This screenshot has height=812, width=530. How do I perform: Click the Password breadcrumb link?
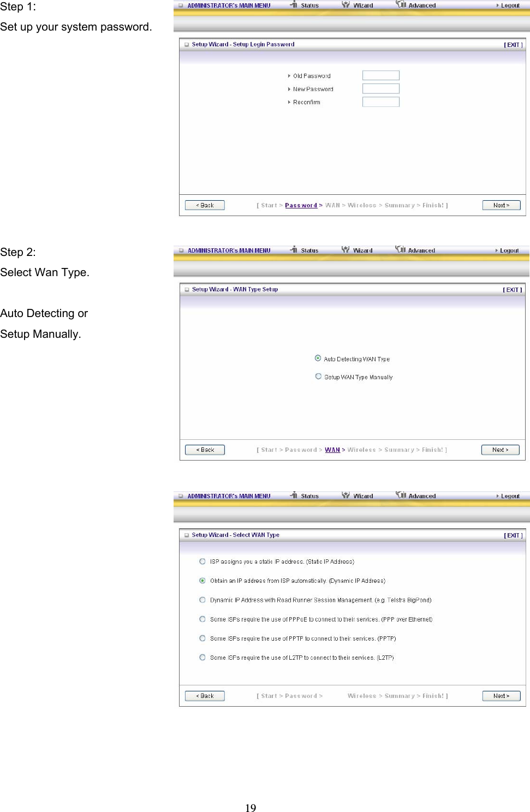pos(300,205)
